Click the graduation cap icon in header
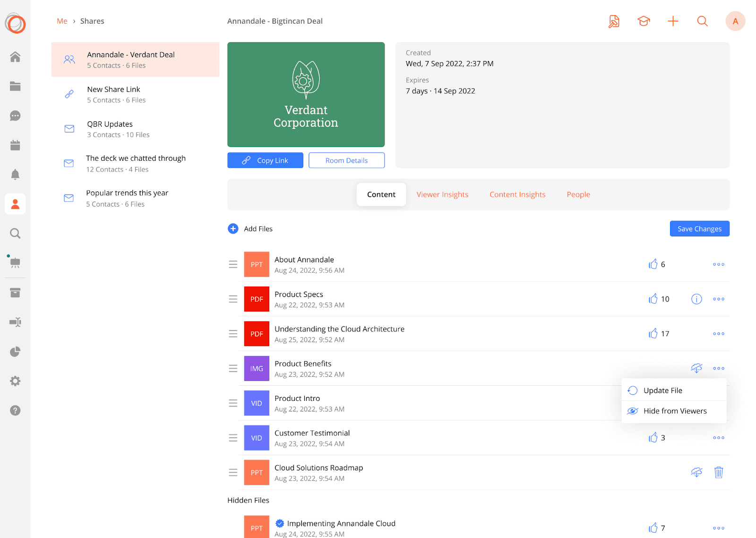Image resolution: width=756 pixels, height=538 pixels. [644, 21]
